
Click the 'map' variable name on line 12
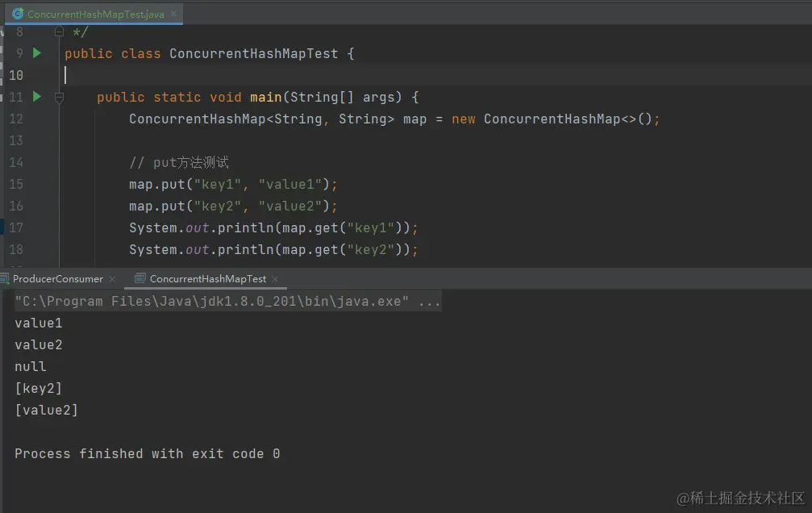[x=414, y=119]
